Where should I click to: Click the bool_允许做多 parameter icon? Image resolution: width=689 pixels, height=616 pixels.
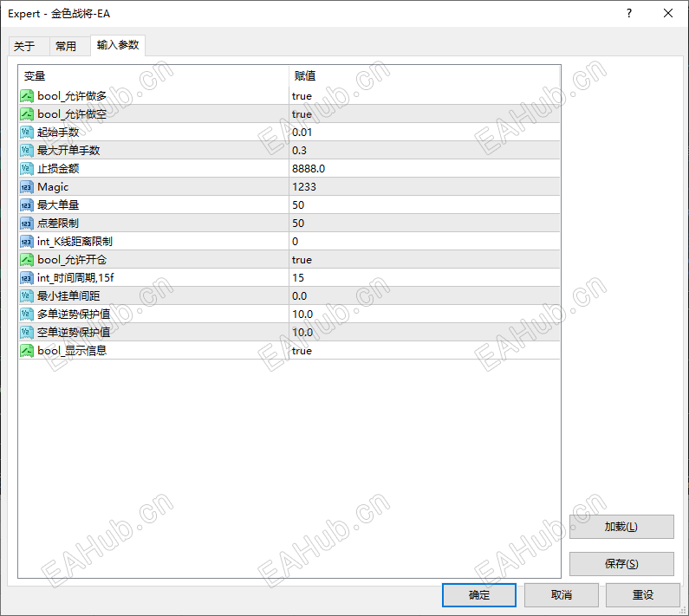[x=27, y=96]
